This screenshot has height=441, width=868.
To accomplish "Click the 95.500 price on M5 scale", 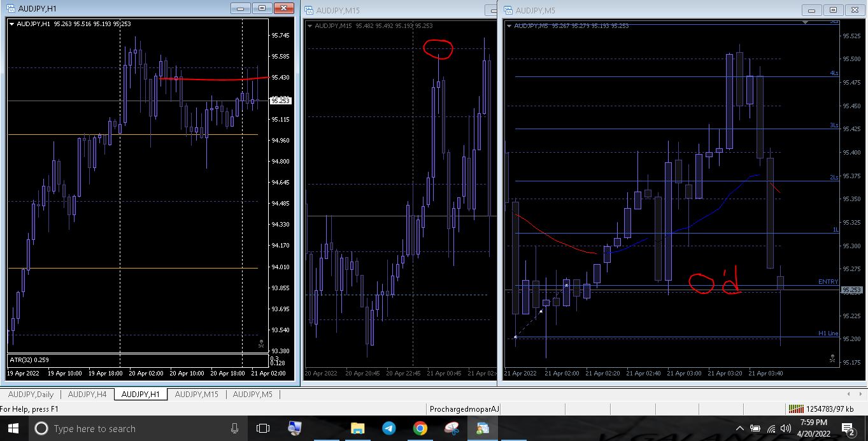I will (x=851, y=59).
